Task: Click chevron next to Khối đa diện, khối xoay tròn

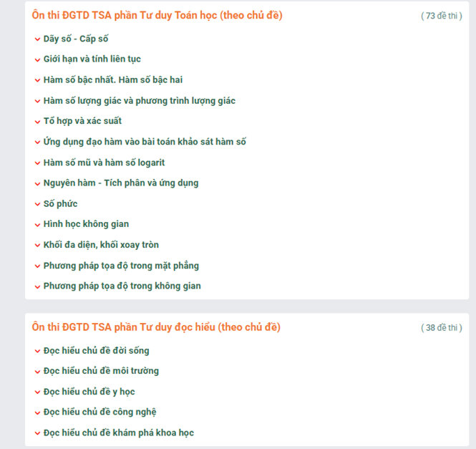Action: point(37,245)
